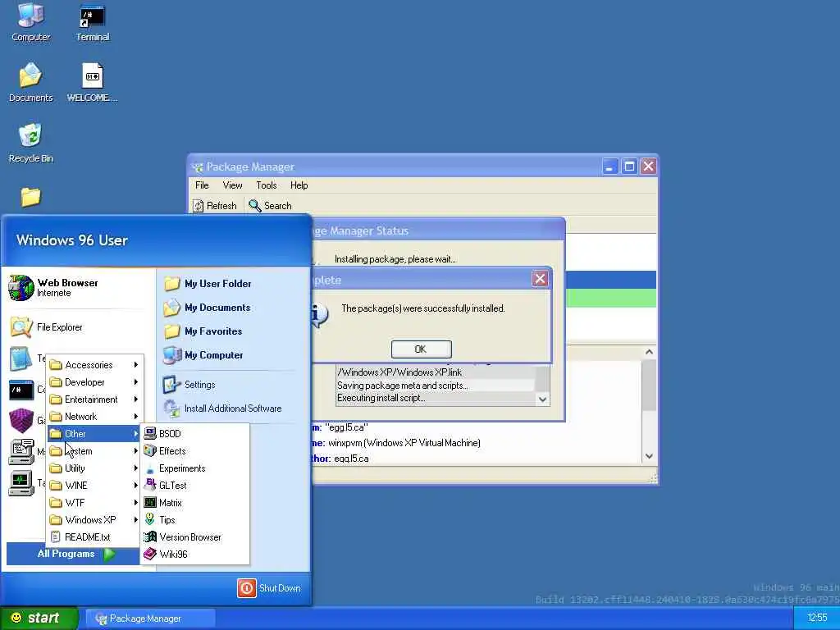Viewport: 840px width, 630px height.
Task: Open the Help menu in Package Manager
Action: [x=299, y=185]
